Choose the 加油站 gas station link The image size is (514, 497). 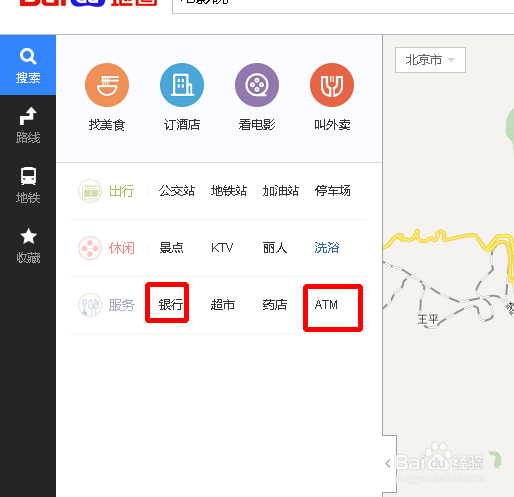tap(281, 191)
